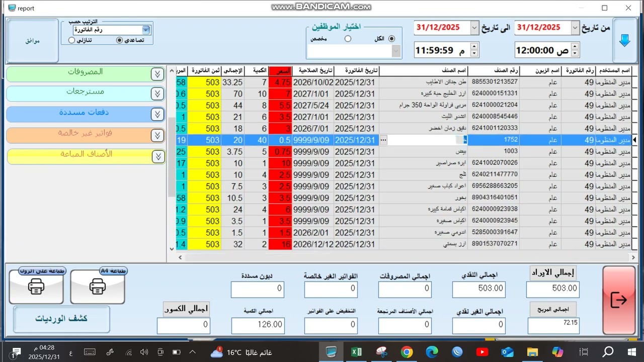Click the اجمالي النقدي 503.00 field
Image resolution: width=644 pixels, height=362 pixels.
point(478,289)
